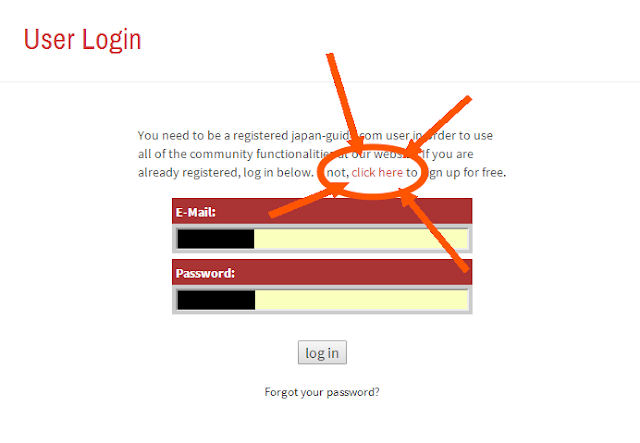Submit with the 'log in' button
640x443 pixels.
(x=322, y=352)
